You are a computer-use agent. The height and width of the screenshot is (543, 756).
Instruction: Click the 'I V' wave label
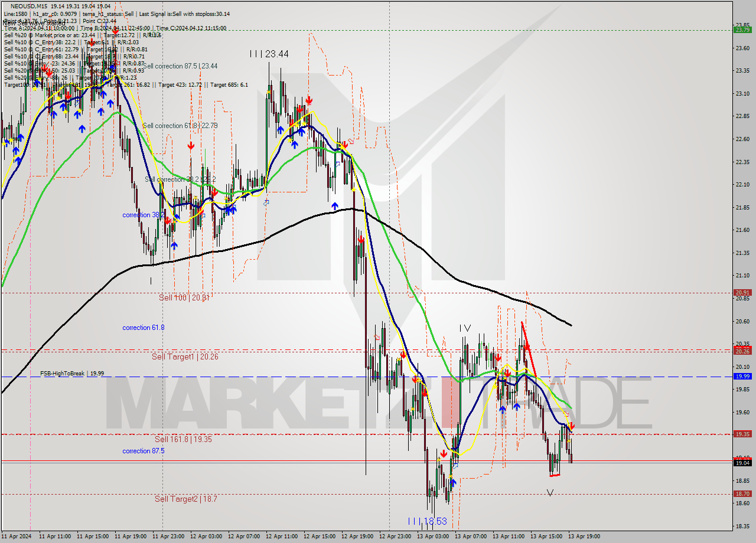coord(465,328)
